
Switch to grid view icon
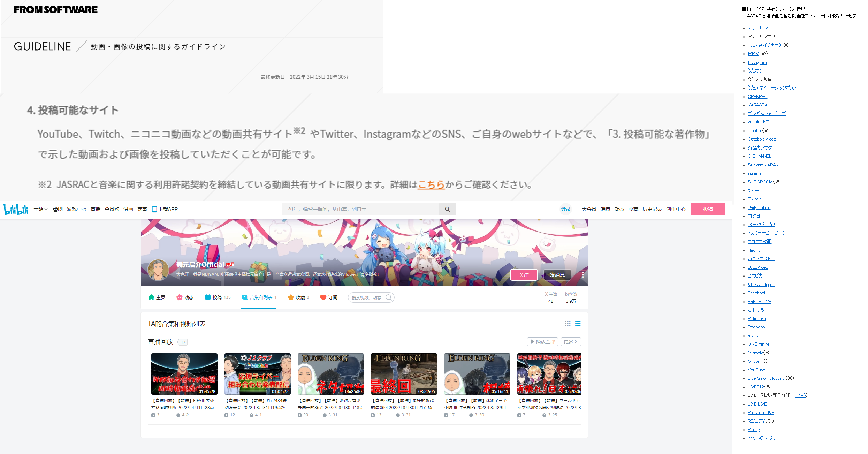(x=568, y=324)
